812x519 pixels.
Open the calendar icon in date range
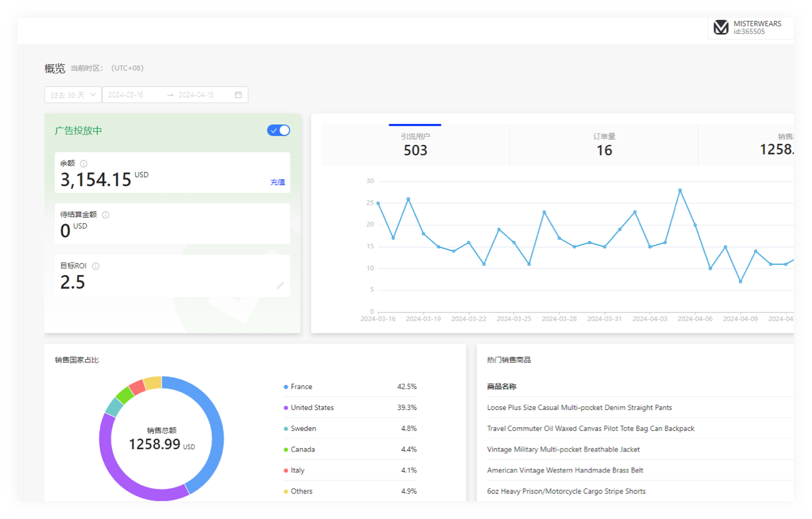[238, 95]
